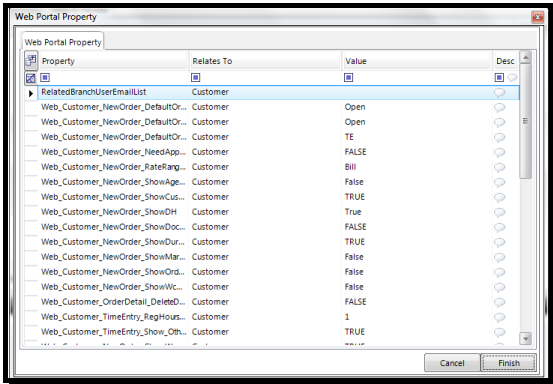Select the empty Value cell for RelatedBranchUserEmailList
The height and width of the screenshot is (384, 553).
tap(418, 92)
